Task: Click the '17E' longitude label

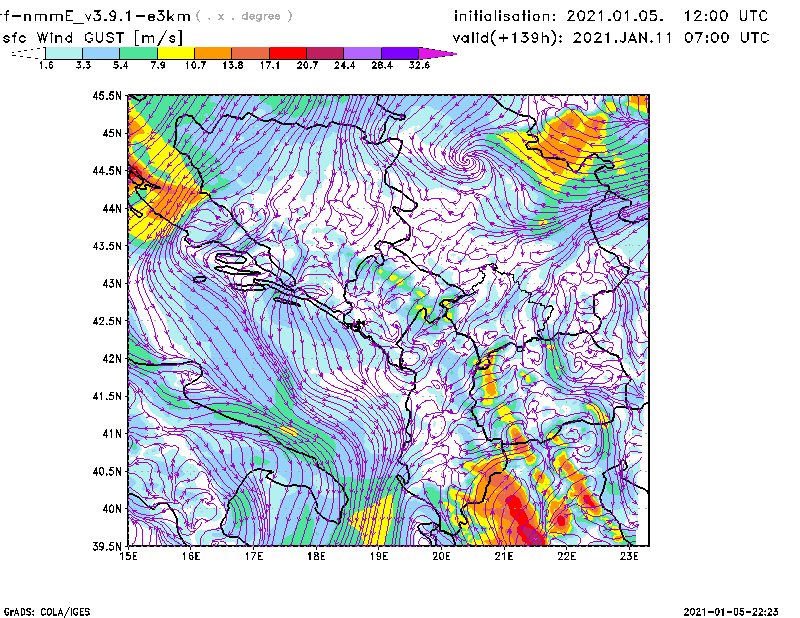Action: click(x=254, y=556)
